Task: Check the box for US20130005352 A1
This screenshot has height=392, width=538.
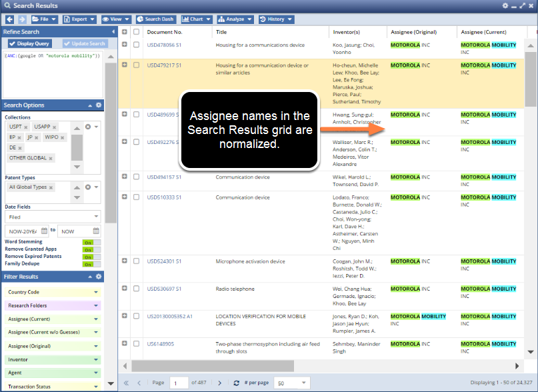Action: tap(136, 316)
